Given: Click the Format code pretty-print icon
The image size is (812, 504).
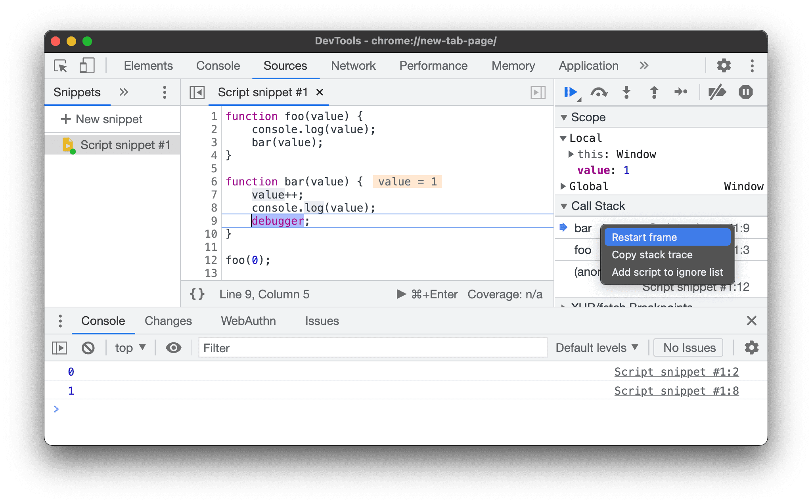Looking at the screenshot, I should pyautogui.click(x=197, y=294).
